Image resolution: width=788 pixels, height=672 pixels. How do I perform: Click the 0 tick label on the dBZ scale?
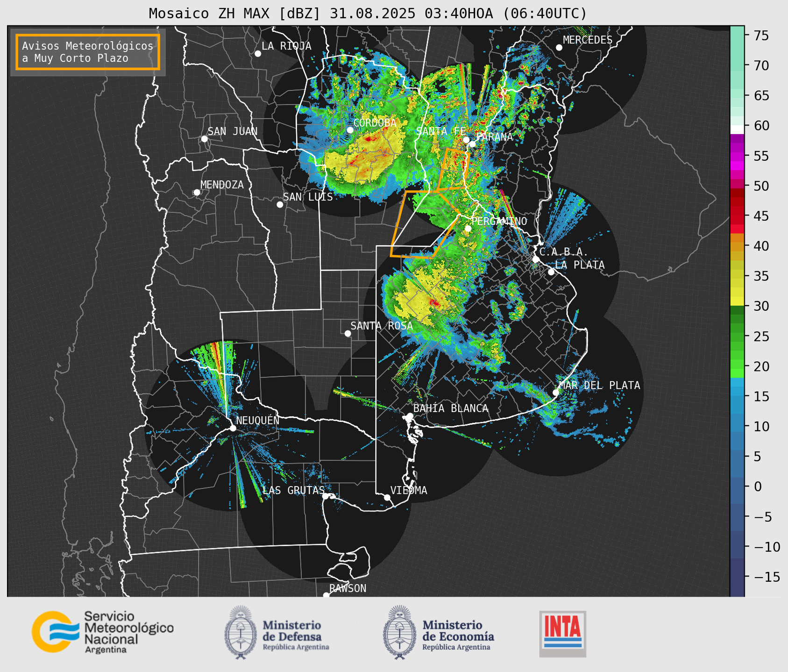(x=757, y=486)
